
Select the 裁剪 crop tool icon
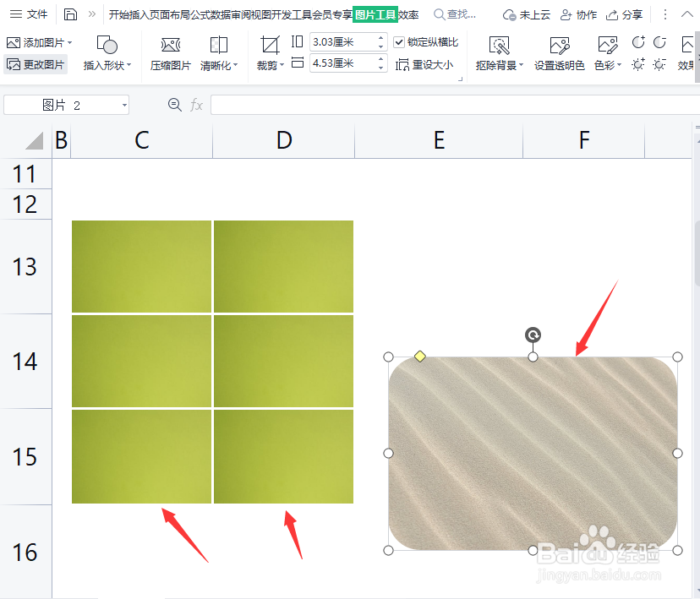point(270,45)
